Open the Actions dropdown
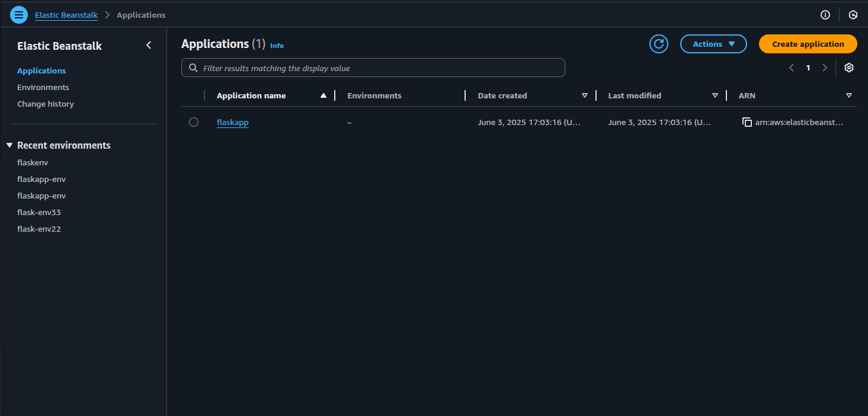868x416 pixels. coord(713,44)
